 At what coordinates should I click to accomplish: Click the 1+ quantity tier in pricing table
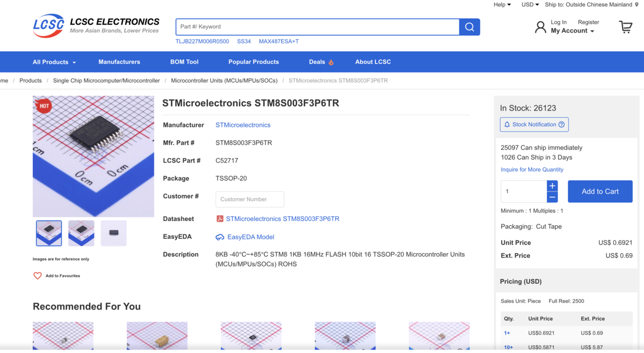[x=507, y=333]
